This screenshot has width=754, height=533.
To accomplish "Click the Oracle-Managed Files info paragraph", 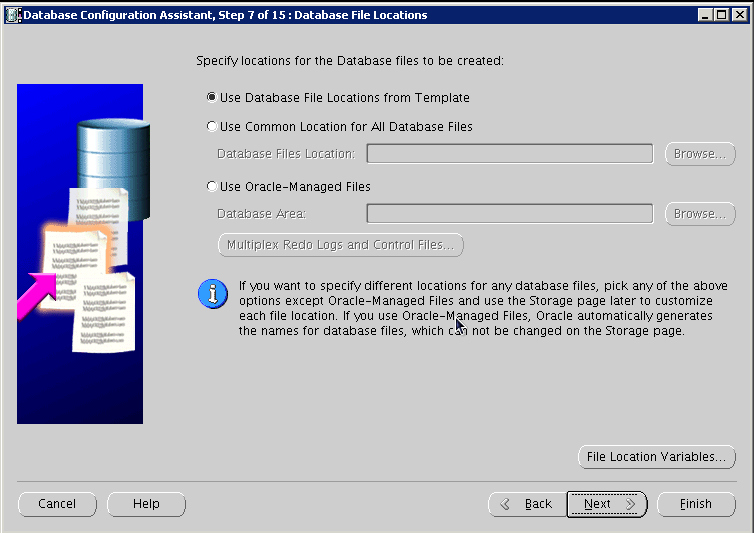I will [483, 308].
